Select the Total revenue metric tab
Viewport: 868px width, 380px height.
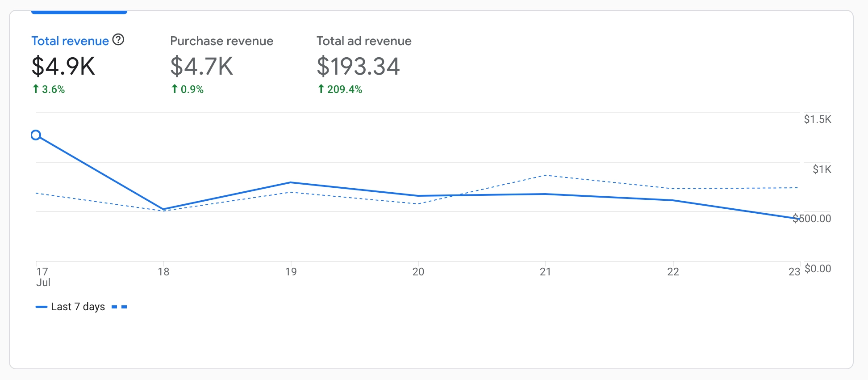pyautogui.click(x=70, y=41)
